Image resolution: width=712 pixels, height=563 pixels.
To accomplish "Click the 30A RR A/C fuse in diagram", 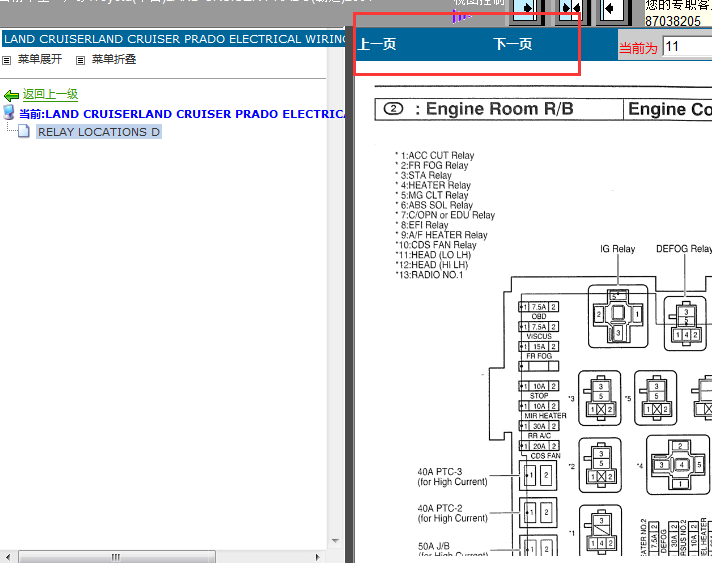I will coord(539,426).
